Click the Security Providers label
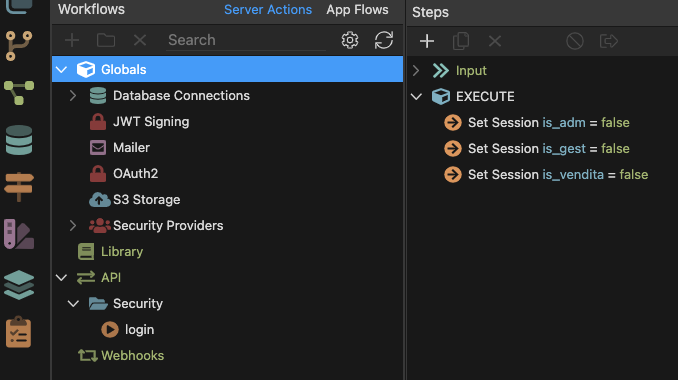 tap(168, 226)
